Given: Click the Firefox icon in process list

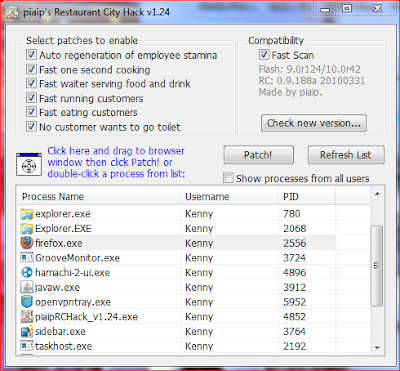Looking at the screenshot, I should (x=27, y=243).
